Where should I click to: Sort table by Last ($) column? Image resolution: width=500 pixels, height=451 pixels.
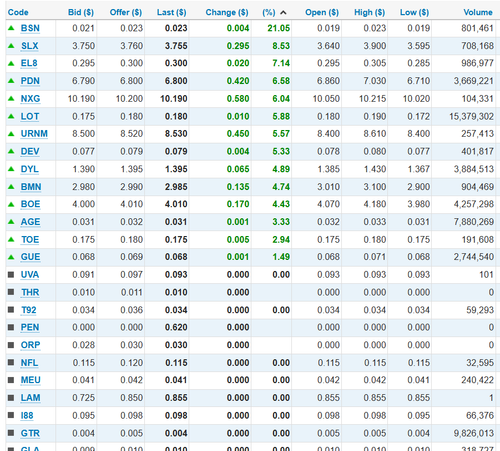[x=172, y=12]
